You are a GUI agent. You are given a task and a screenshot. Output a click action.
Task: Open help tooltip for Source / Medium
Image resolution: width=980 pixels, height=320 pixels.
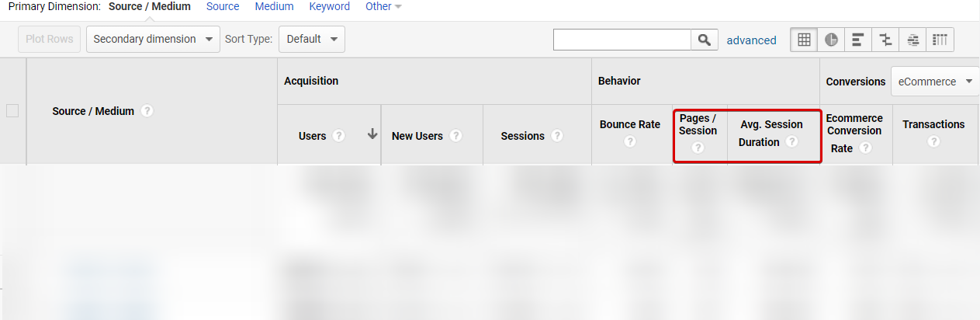147,111
